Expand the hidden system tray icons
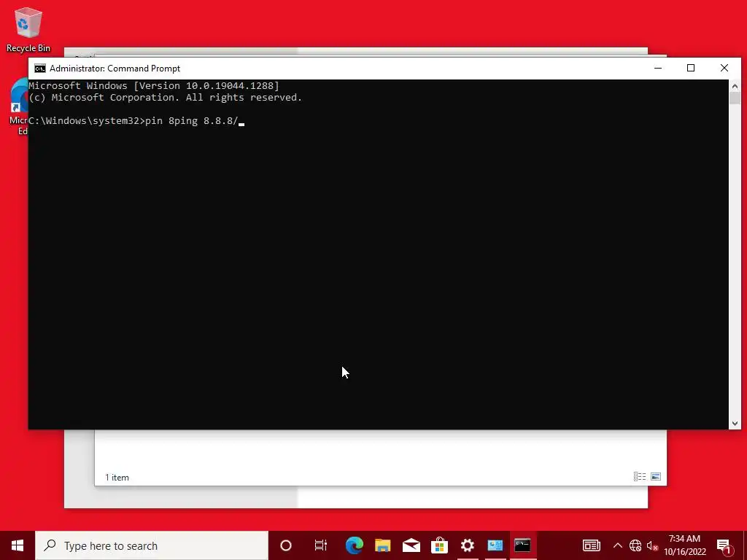Image resolution: width=747 pixels, height=560 pixels. coord(617,545)
